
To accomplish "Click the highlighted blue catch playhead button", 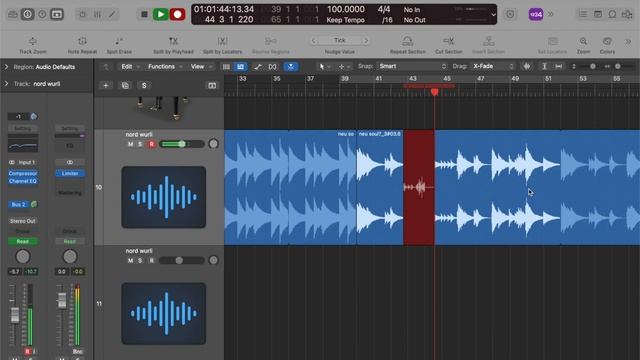I will click(291, 67).
